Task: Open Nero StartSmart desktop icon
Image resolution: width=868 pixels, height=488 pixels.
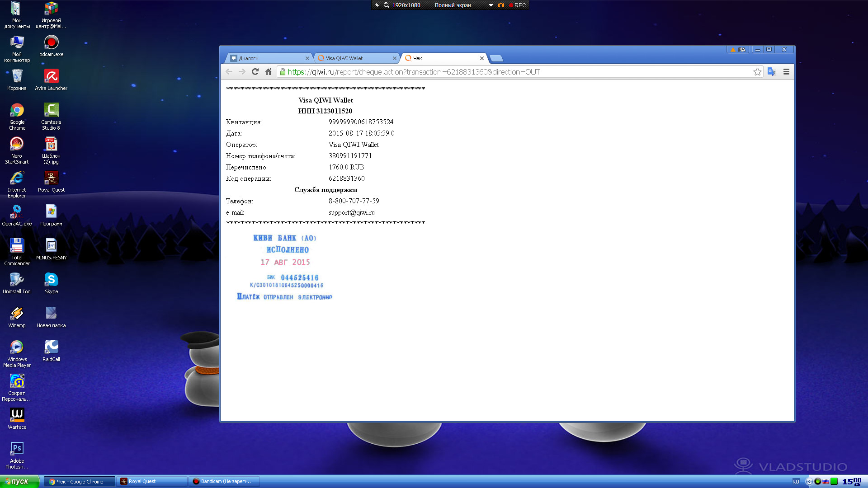Action: point(17,150)
